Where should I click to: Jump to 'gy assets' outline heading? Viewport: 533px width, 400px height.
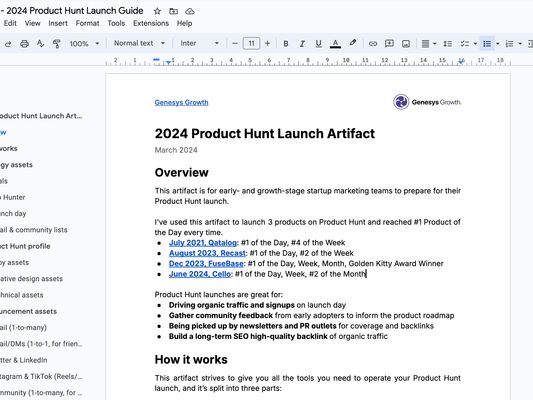pyautogui.click(x=16, y=165)
